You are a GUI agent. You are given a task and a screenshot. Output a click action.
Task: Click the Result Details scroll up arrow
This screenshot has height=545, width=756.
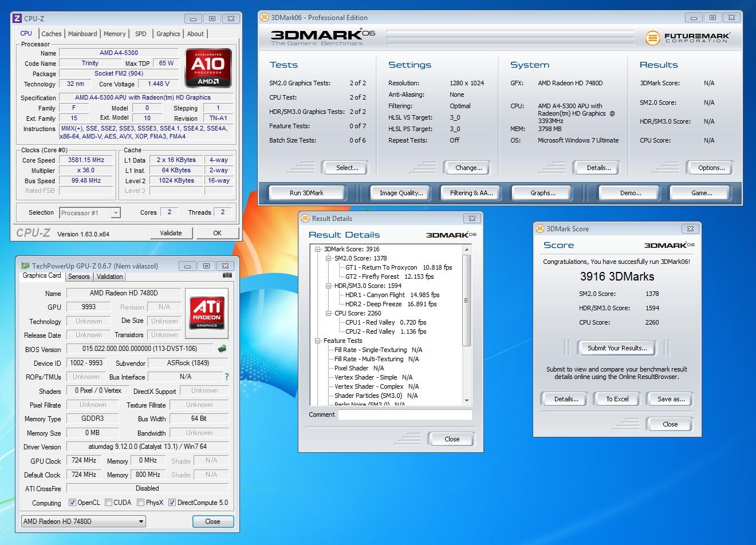point(466,250)
